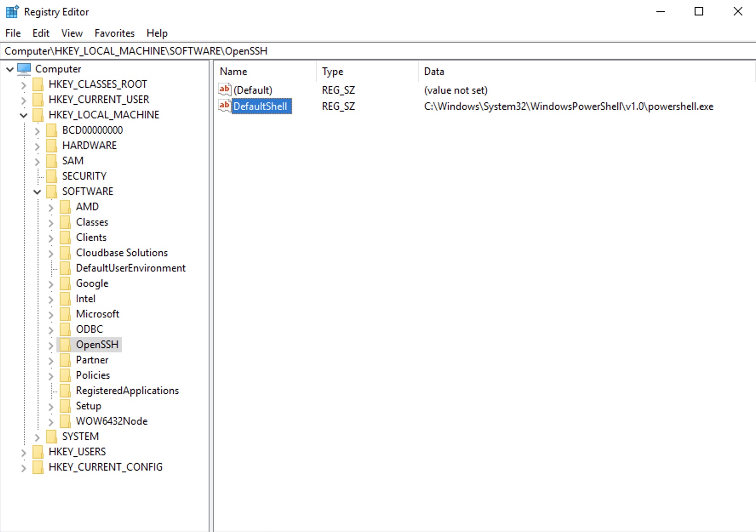Image resolution: width=756 pixels, height=532 pixels.
Task: Click the Computer icon in the tree
Action: click(24, 69)
